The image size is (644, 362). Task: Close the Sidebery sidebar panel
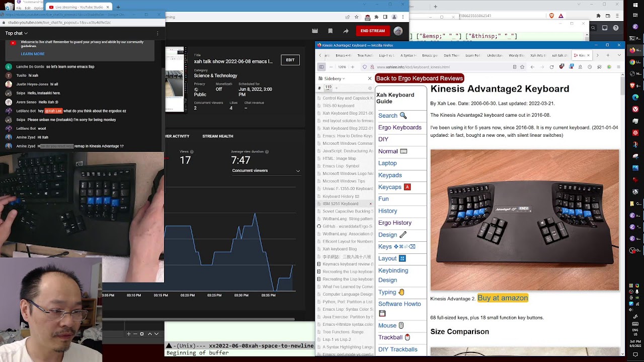pyautogui.click(x=369, y=78)
